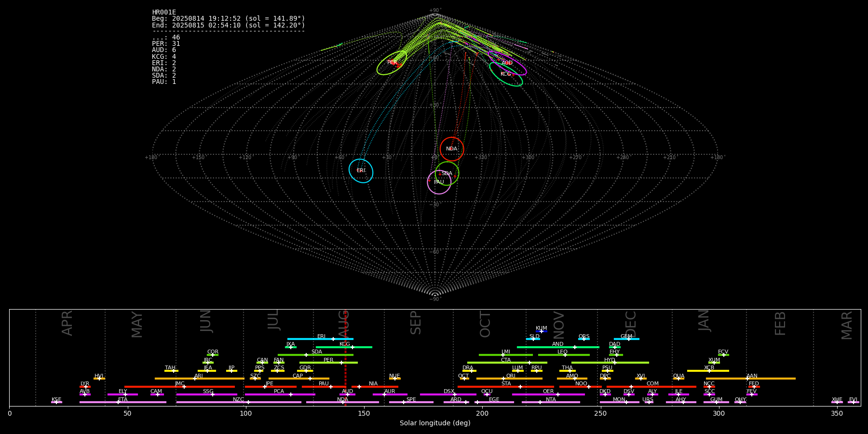Select the +330 longitude label on the map
Viewport: 868px width, 434px height.
point(481,157)
